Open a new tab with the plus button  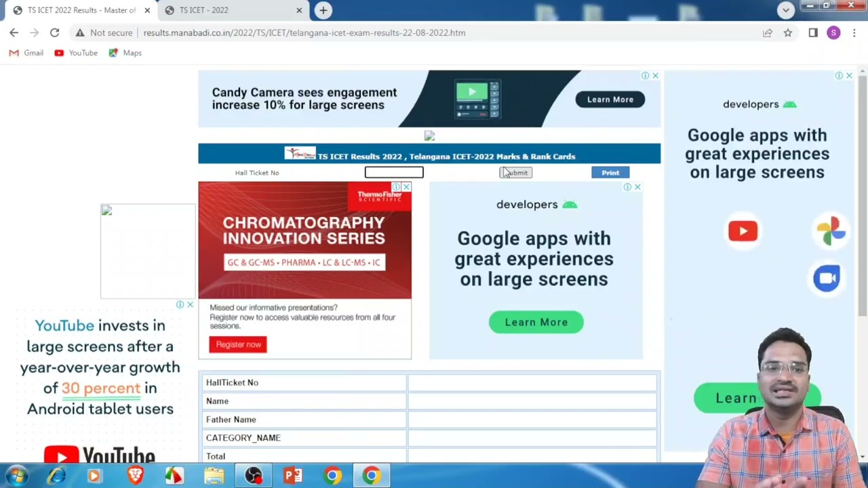click(323, 10)
